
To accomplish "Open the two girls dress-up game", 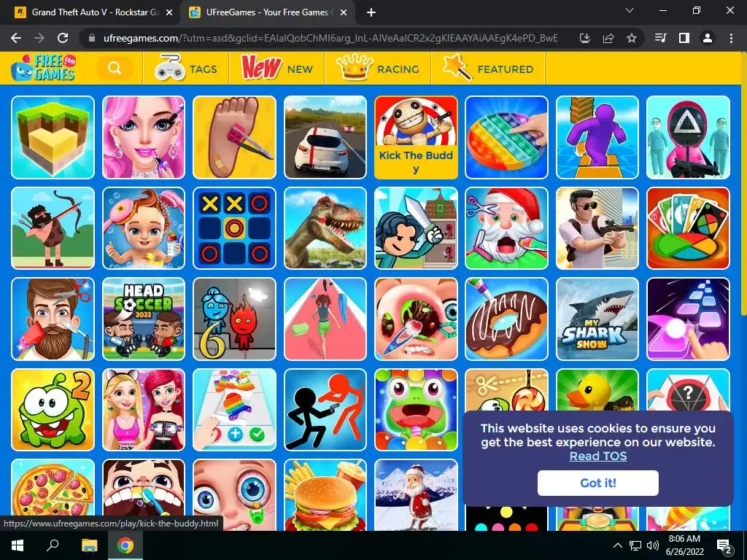I will [144, 410].
